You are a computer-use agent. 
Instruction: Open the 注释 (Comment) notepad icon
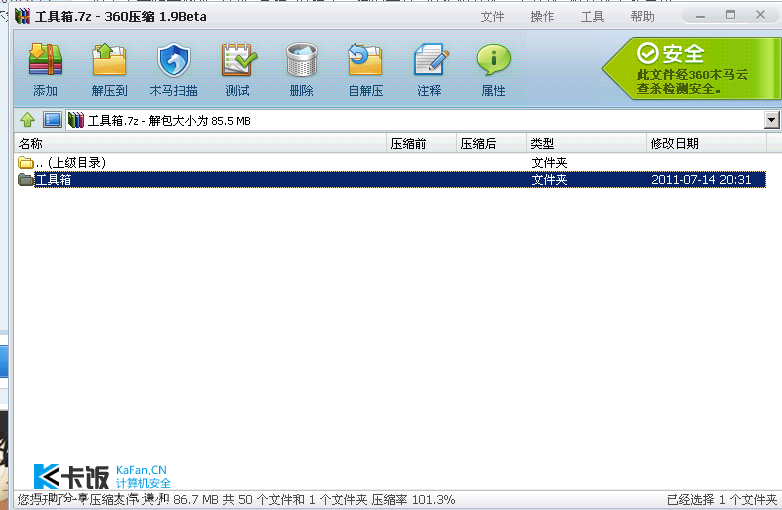coord(430,60)
